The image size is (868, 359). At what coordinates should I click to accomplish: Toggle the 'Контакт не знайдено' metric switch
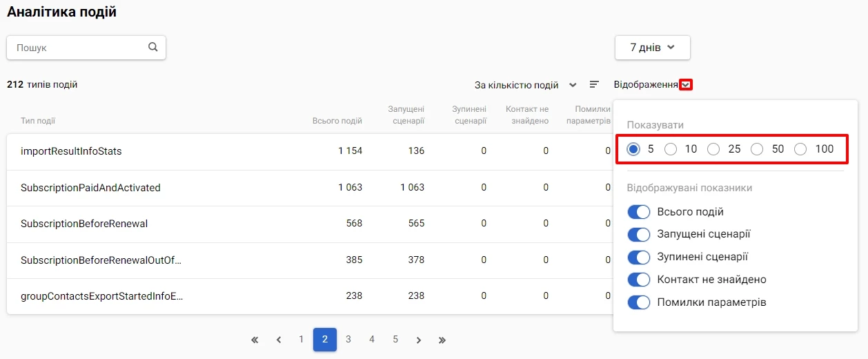[x=639, y=280]
